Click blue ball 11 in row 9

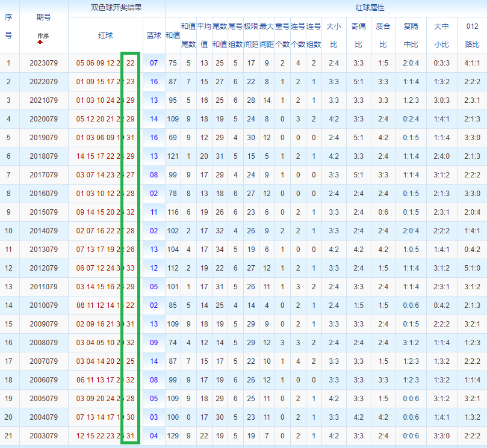click(154, 212)
